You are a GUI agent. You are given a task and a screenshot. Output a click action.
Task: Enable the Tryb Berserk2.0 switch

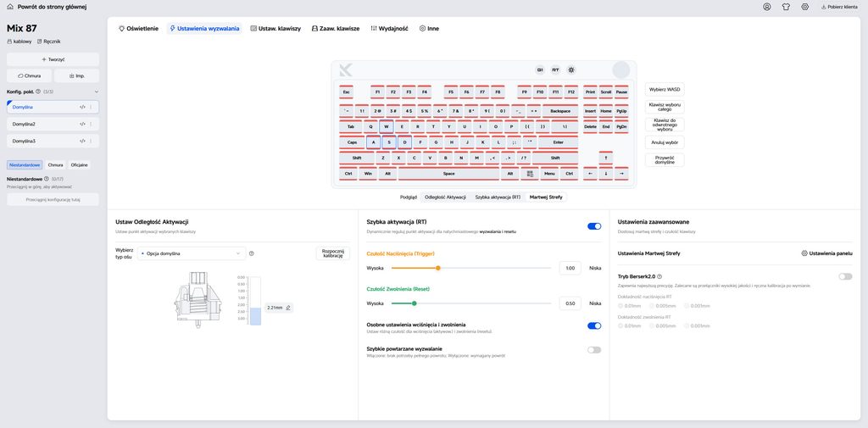point(845,276)
